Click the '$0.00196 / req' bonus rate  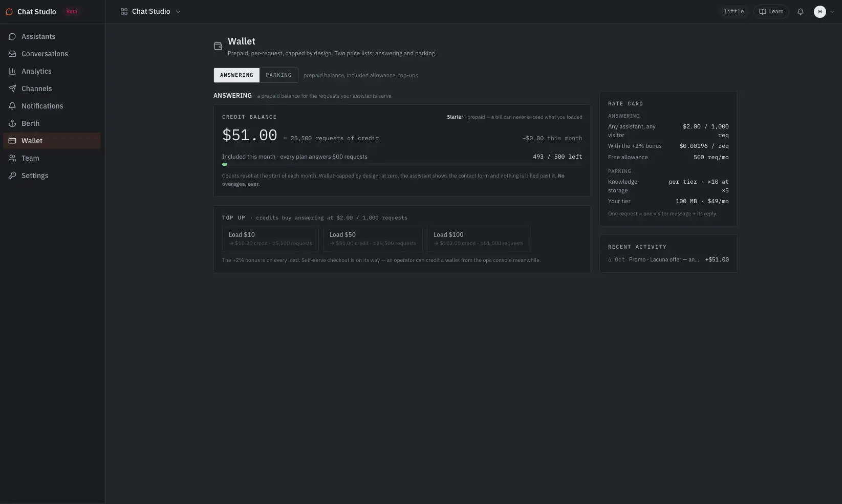(704, 146)
